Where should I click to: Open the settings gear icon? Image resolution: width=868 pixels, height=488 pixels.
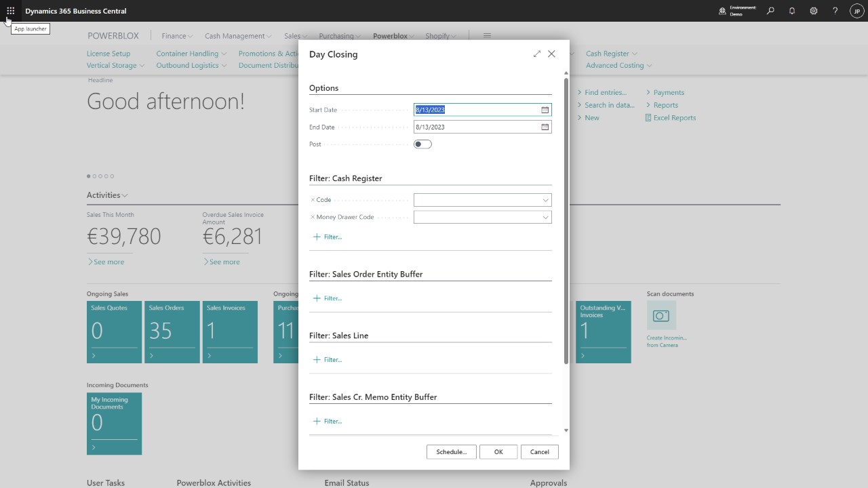pyautogui.click(x=814, y=11)
